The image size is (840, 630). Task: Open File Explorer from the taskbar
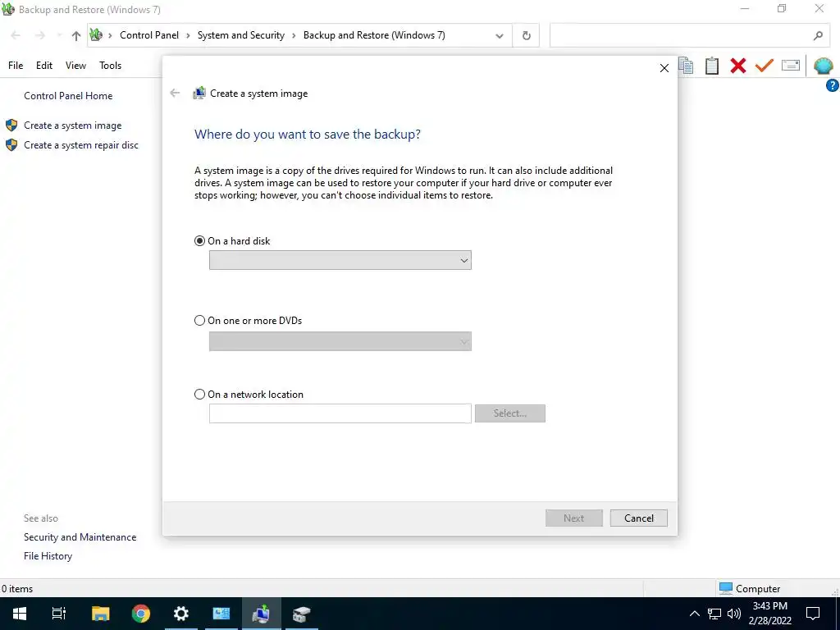(100, 614)
